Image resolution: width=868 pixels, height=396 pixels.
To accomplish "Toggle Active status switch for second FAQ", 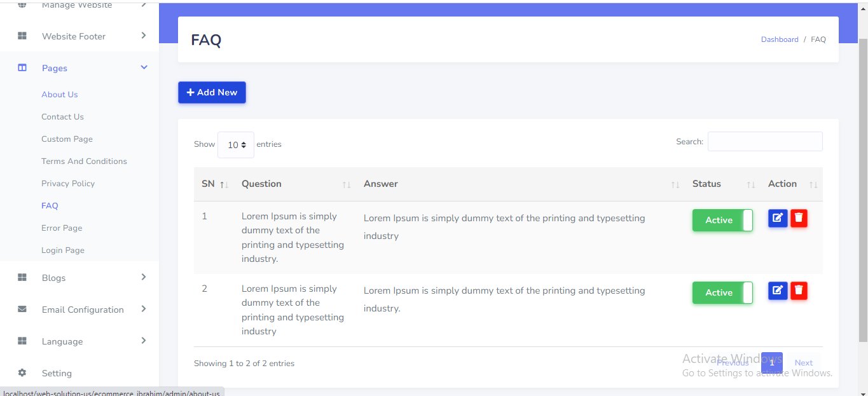I will pyautogui.click(x=722, y=293).
